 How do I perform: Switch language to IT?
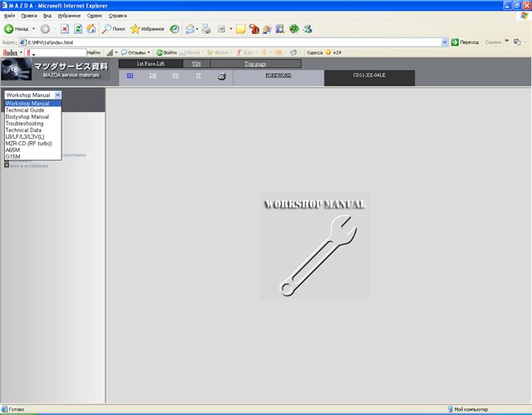pyautogui.click(x=199, y=76)
